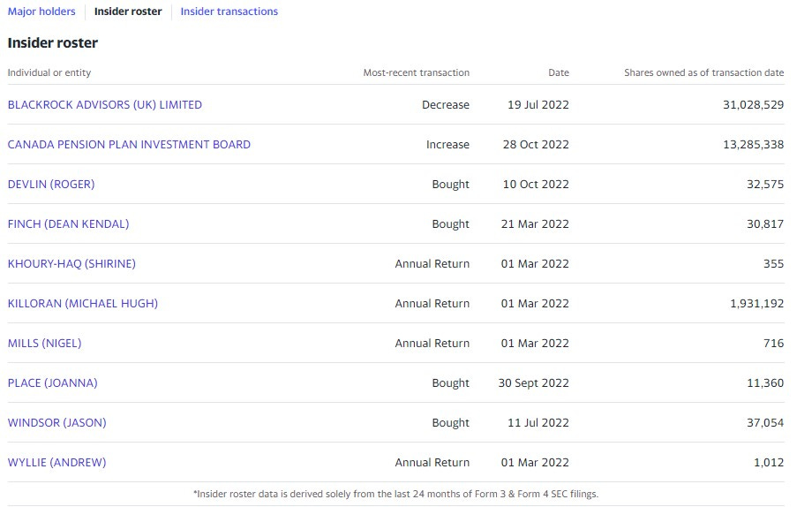Open WYLLIE (ANDREW) insider link
Image resolution: width=812 pixels, height=507 pixels.
click(x=57, y=463)
